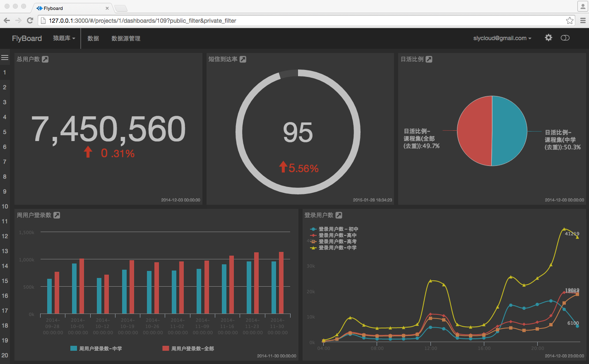Click row number 20 on the sidebar

[5, 355]
